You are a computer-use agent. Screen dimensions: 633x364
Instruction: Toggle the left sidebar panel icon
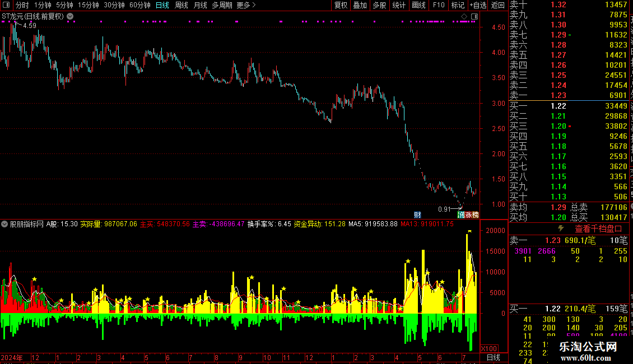(x=6, y=5)
